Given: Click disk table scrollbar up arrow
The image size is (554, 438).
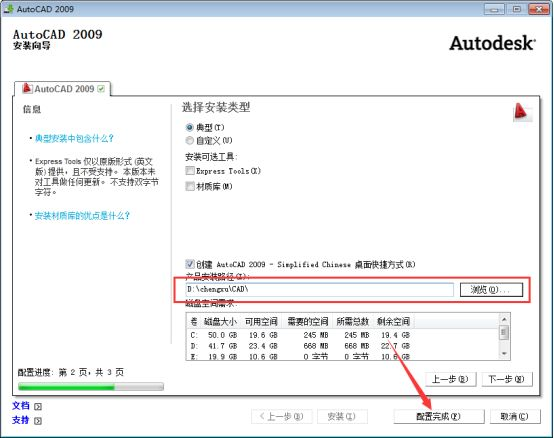Looking at the screenshot, I should pos(504,319).
